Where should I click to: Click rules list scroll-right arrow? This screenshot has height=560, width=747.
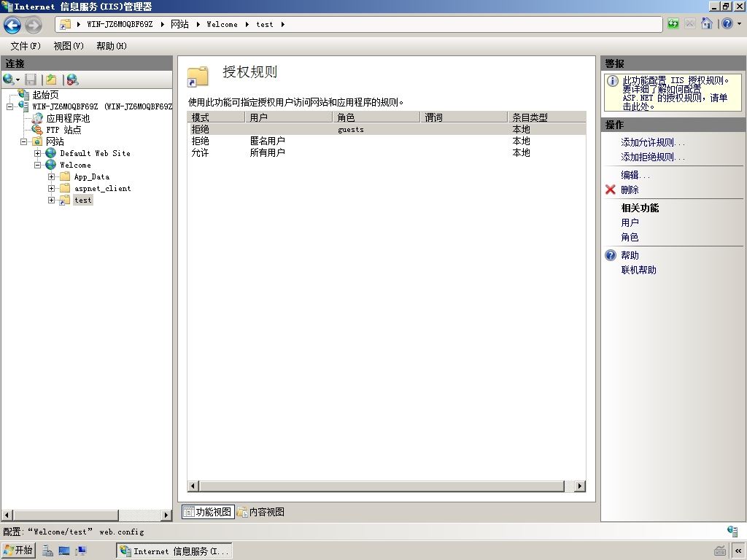pos(580,486)
